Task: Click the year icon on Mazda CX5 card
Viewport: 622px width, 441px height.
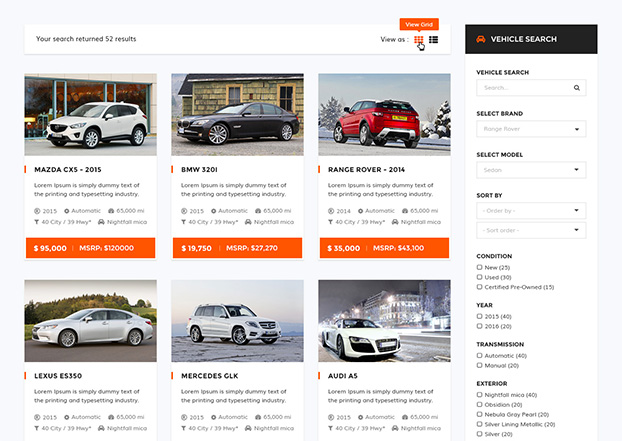Action: click(37, 211)
